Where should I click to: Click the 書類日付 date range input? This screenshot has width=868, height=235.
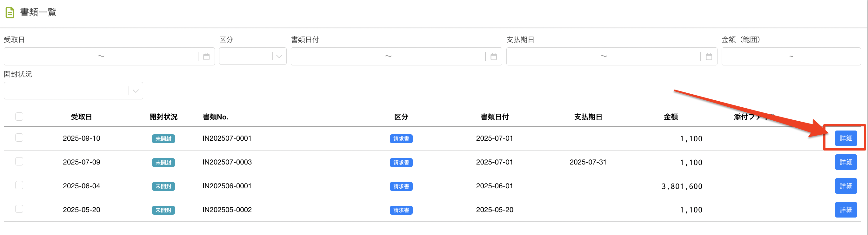tap(396, 56)
